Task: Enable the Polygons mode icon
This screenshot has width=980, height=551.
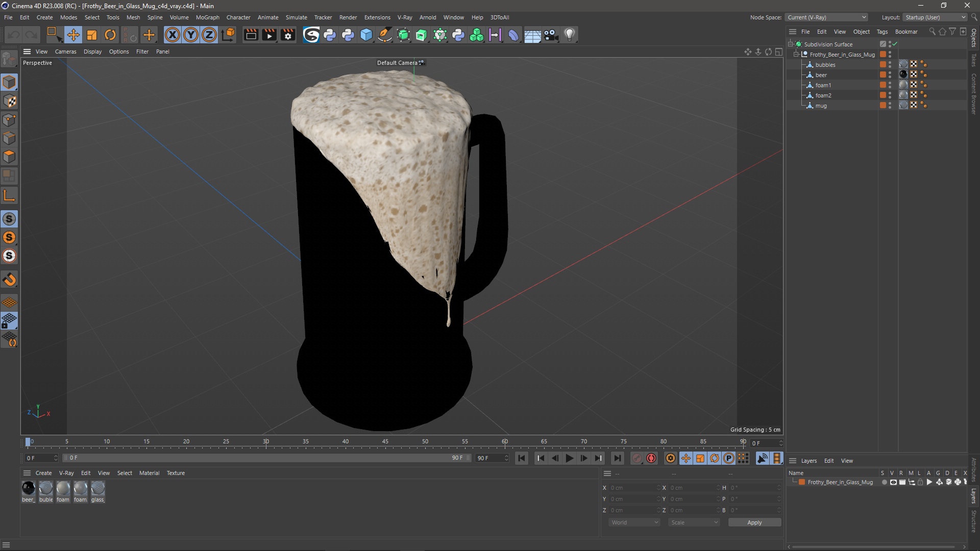Action: (x=9, y=157)
